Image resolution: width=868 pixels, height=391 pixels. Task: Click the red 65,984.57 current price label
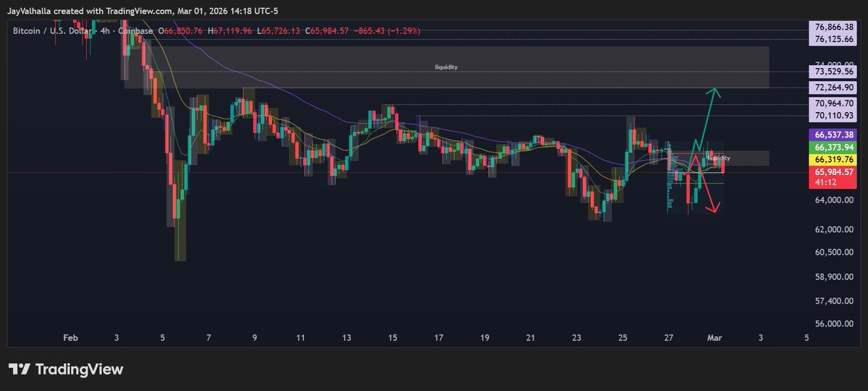834,172
